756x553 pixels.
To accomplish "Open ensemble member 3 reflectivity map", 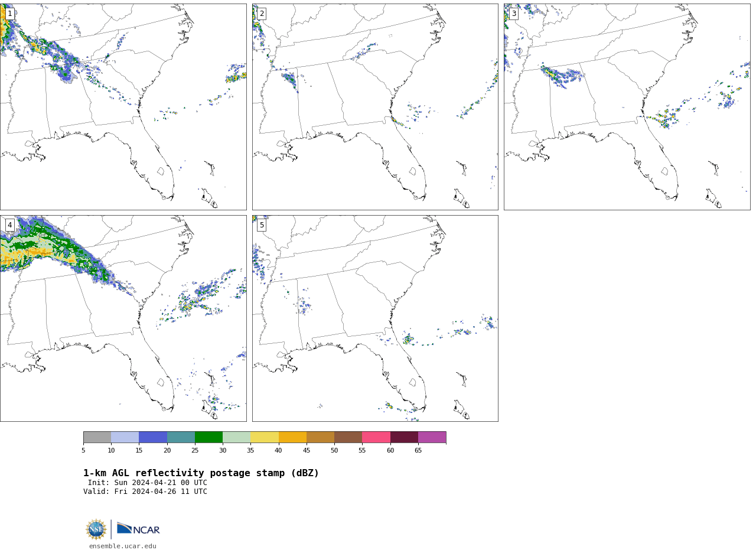I will [627, 107].
